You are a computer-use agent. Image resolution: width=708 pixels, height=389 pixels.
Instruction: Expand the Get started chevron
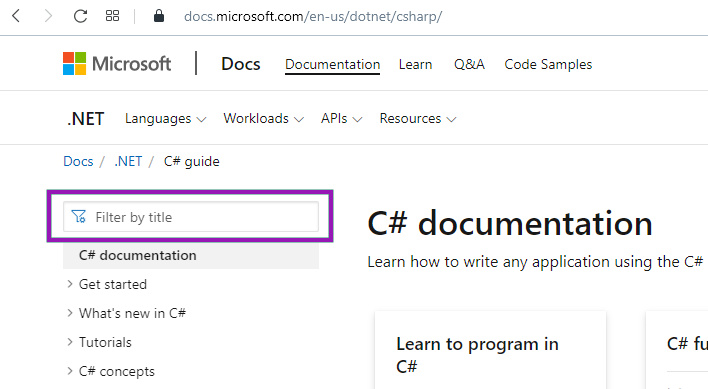click(70, 284)
